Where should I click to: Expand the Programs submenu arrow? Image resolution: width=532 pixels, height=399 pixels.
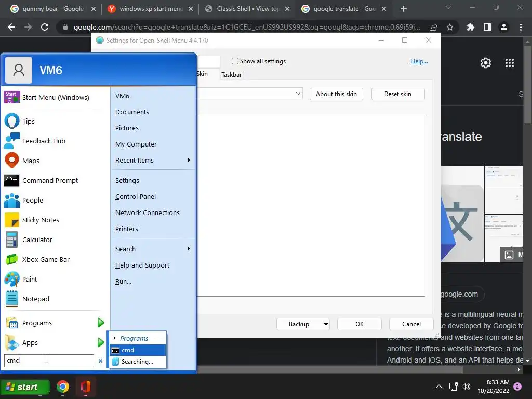coord(100,323)
